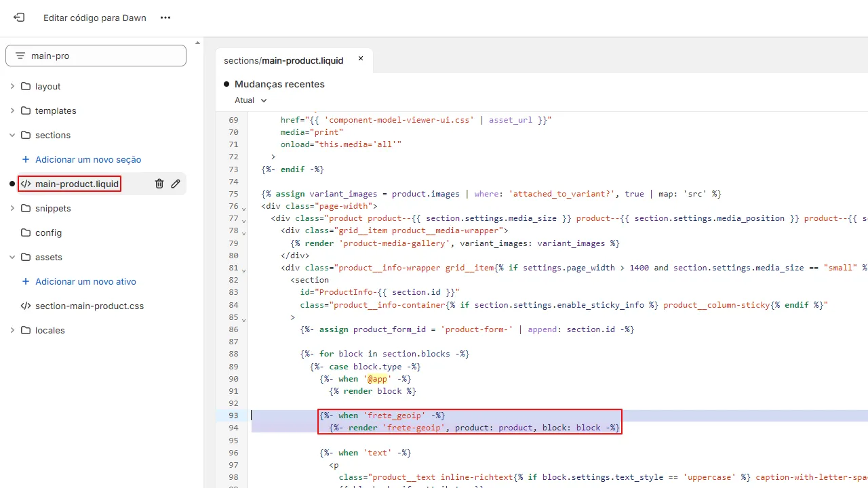Open the three-dot more actions menu
This screenshot has width=868, height=488.
coord(165,18)
